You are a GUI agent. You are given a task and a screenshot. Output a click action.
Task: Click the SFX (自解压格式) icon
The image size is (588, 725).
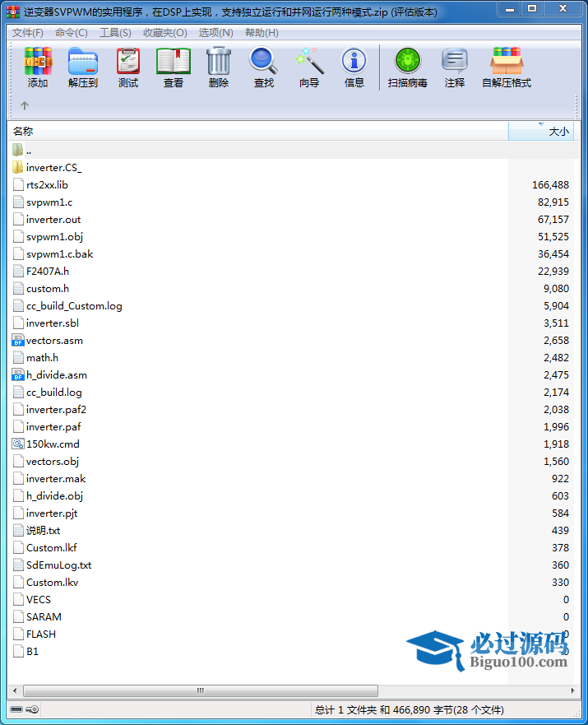[507, 61]
